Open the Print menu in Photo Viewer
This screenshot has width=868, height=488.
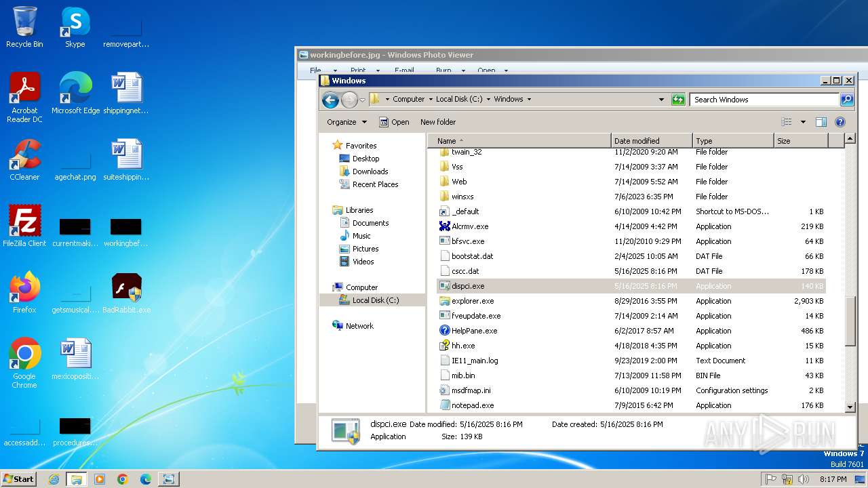tap(364, 70)
